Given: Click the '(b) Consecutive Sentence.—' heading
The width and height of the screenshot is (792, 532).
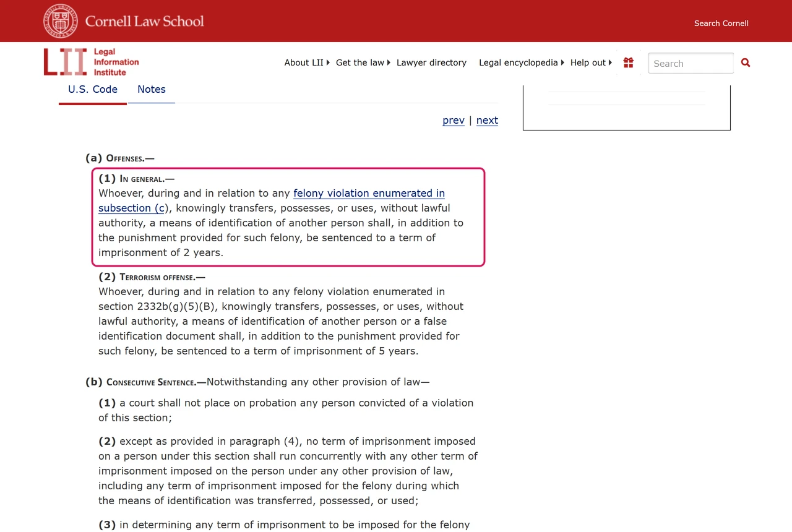Looking at the screenshot, I should click(x=146, y=382).
